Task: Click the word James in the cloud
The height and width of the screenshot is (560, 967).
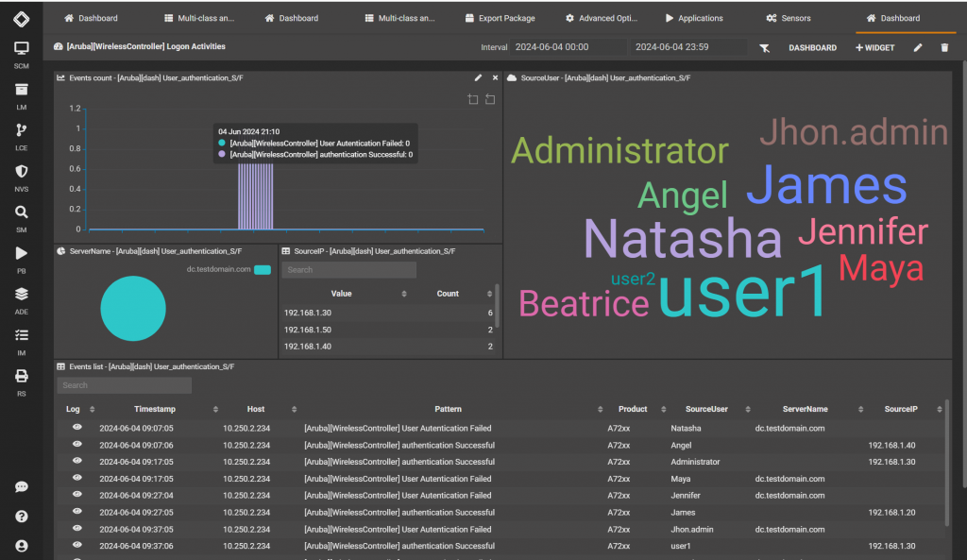Action: (x=826, y=184)
